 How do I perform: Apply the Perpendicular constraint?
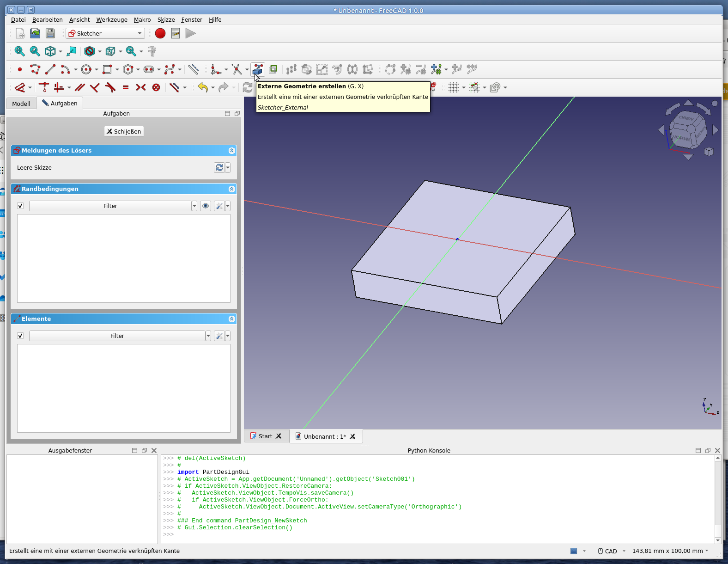pos(95,87)
